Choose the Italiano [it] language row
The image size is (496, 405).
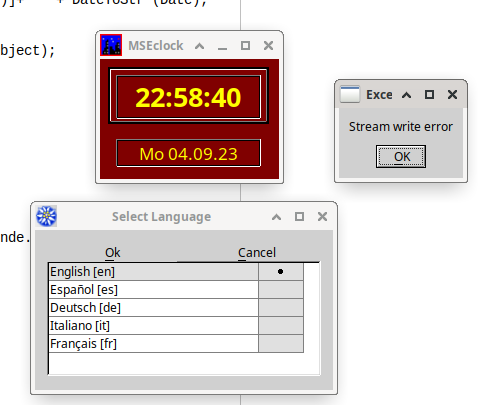[x=153, y=326]
